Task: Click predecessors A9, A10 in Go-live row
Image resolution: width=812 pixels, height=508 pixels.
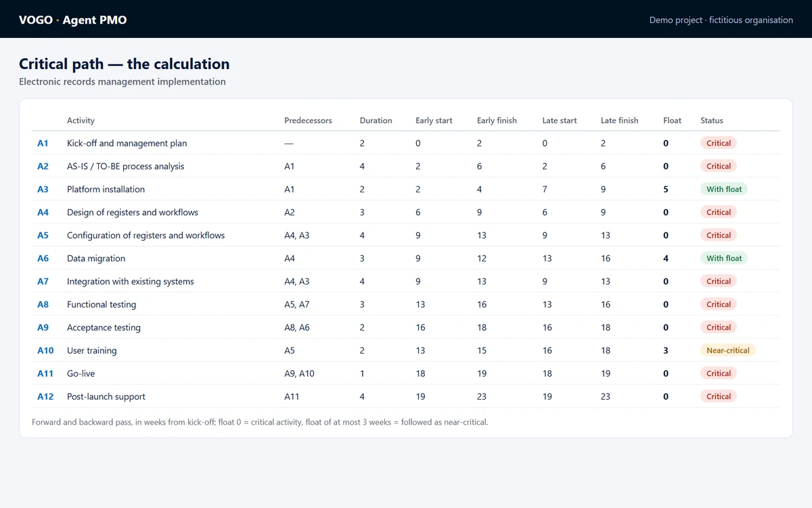Action: click(x=299, y=373)
